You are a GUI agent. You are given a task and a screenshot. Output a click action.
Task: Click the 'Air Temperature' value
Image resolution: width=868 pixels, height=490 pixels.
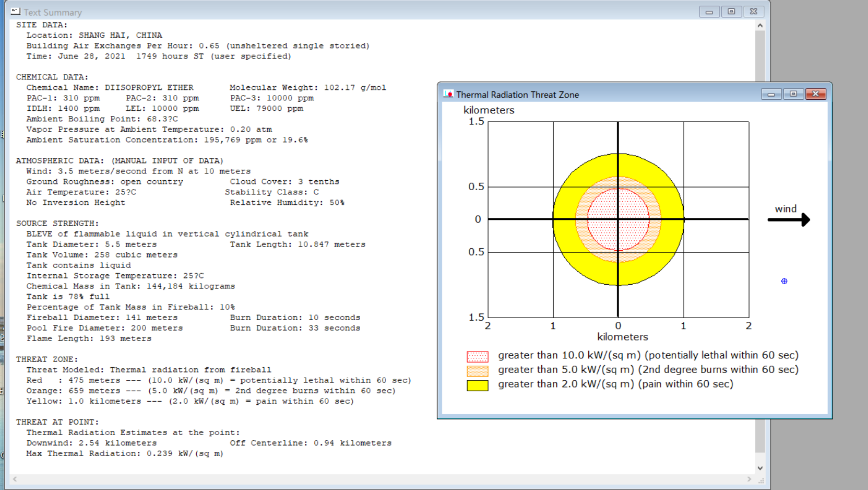click(x=81, y=192)
